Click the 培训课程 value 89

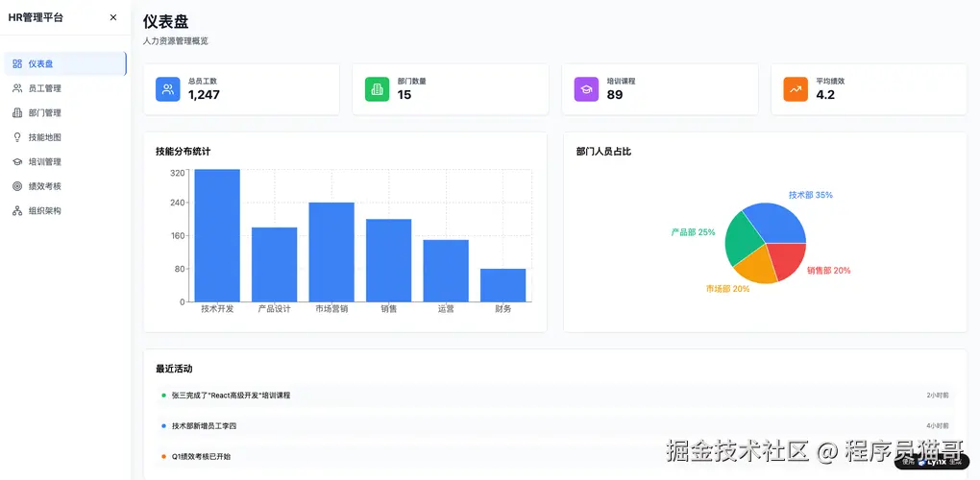(x=615, y=95)
